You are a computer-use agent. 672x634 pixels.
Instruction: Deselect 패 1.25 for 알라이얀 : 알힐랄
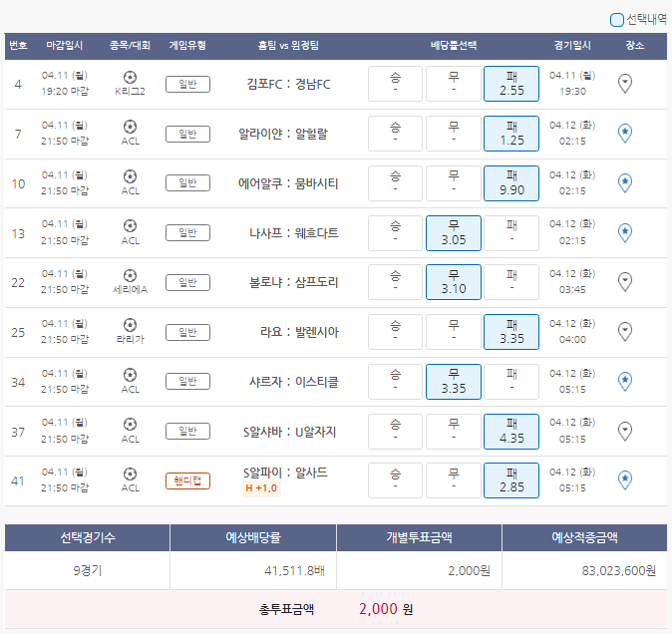(x=511, y=134)
